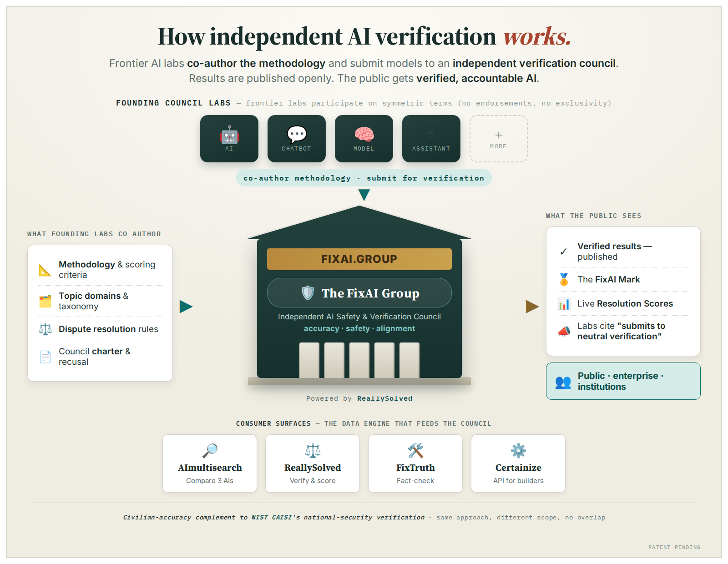Click the medal icon for The FixAI Mark
This screenshot has height=564, width=728.
[564, 279]
